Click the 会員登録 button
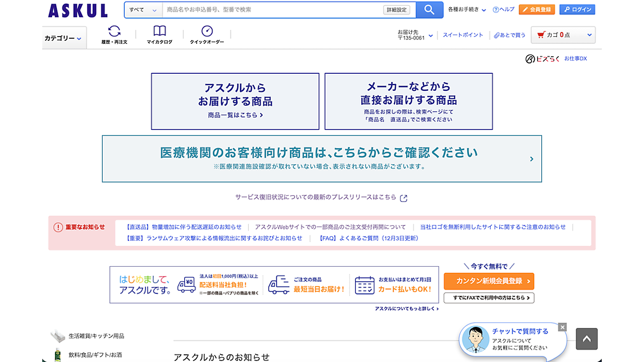 (x=537, y=10)
